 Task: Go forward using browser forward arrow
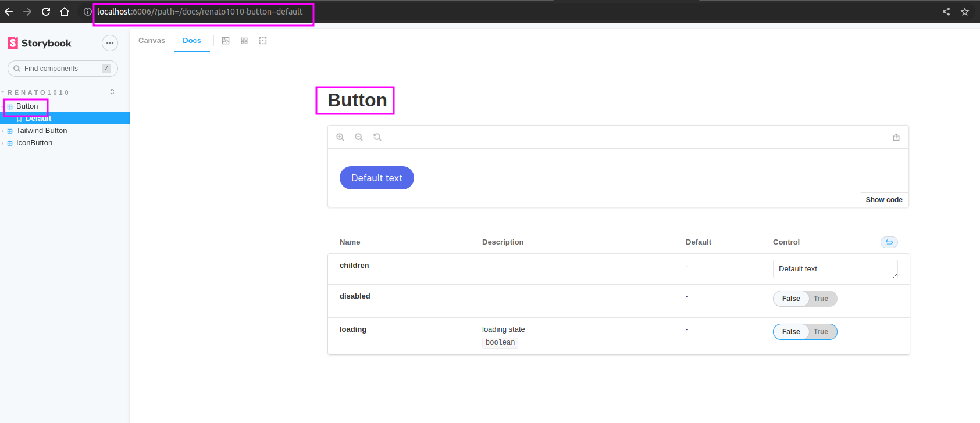[x=27, y=12]
